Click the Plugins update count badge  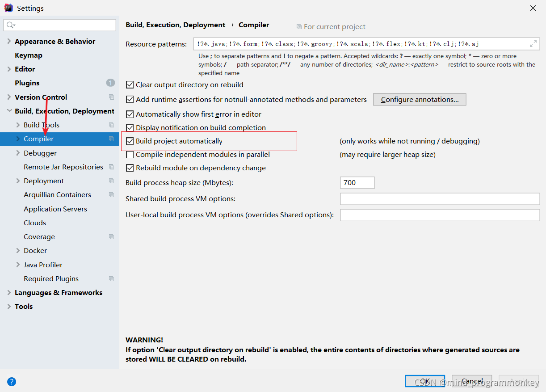110,83
